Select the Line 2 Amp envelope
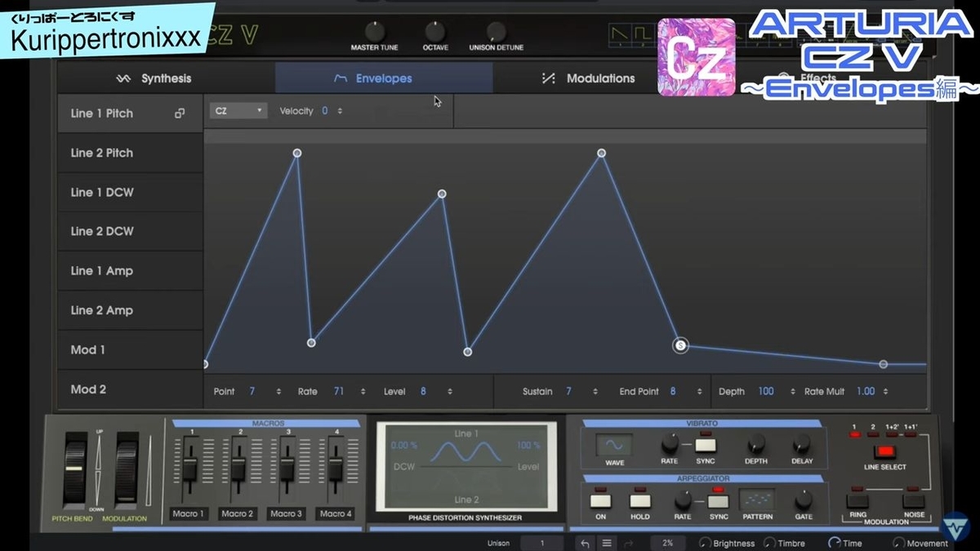Viewport: 980px width, 551px height. pos(130,310)
